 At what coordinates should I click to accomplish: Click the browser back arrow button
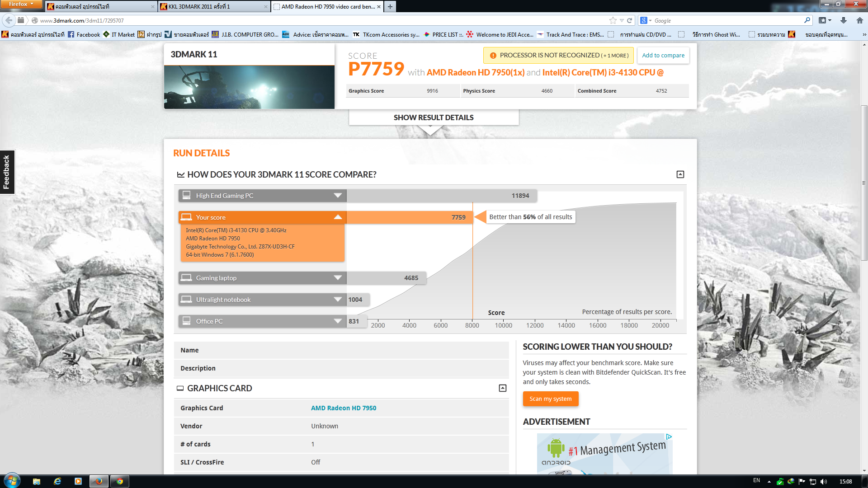[9, 20]
